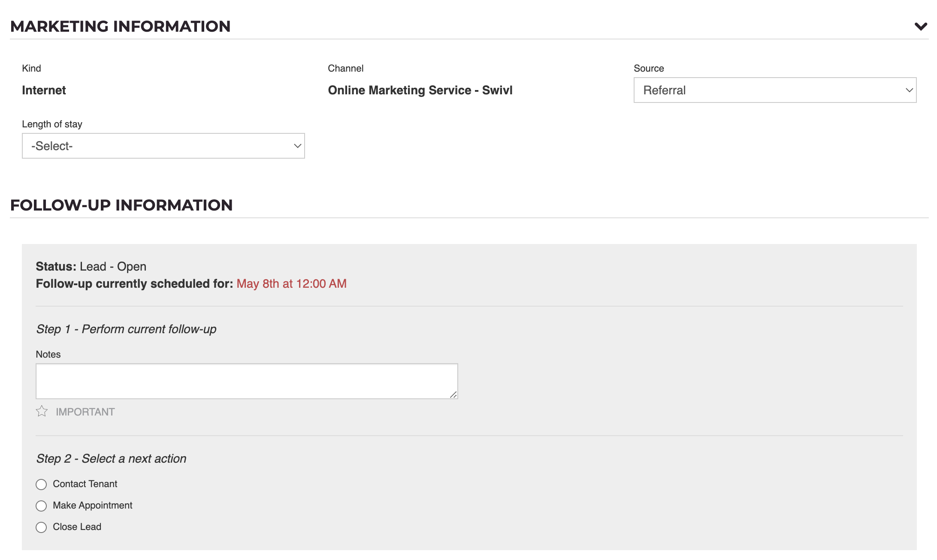Click the Step 2 Select a next action heading
The height and width of the screenshot is (560, 937).
click(x=111, y=458)
